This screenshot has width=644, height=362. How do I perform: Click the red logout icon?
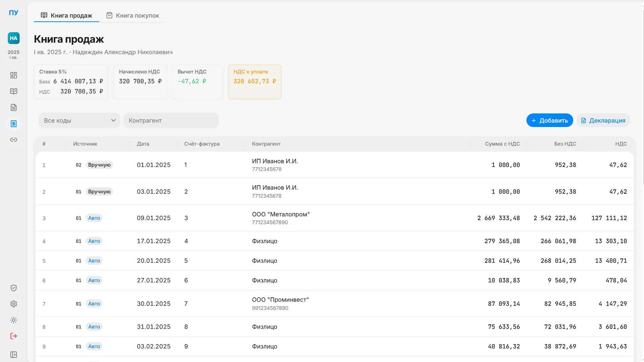tap(14, 336)
